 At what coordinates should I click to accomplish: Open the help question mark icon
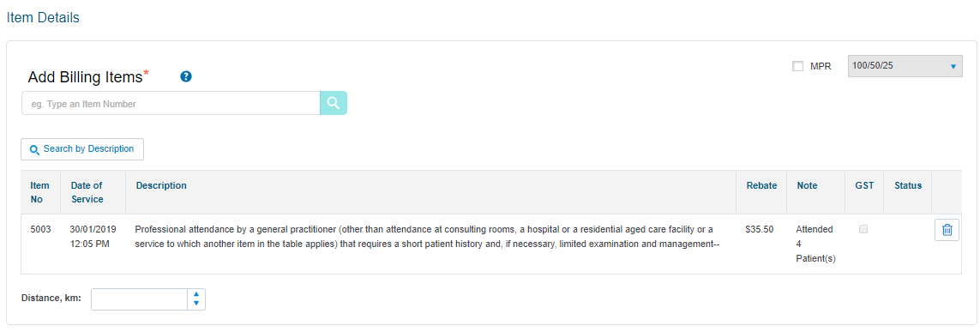click(x=185, y=77)
